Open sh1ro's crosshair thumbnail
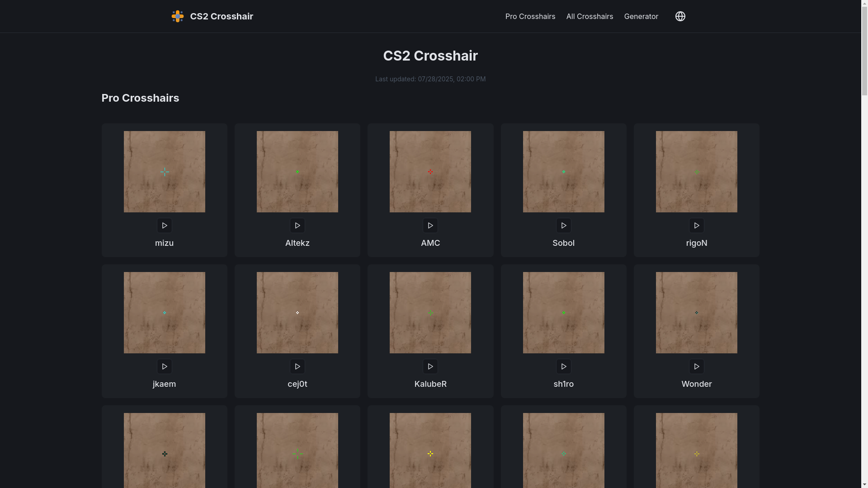The height and width of the screenshot is (488, 868). click(564, 313)
